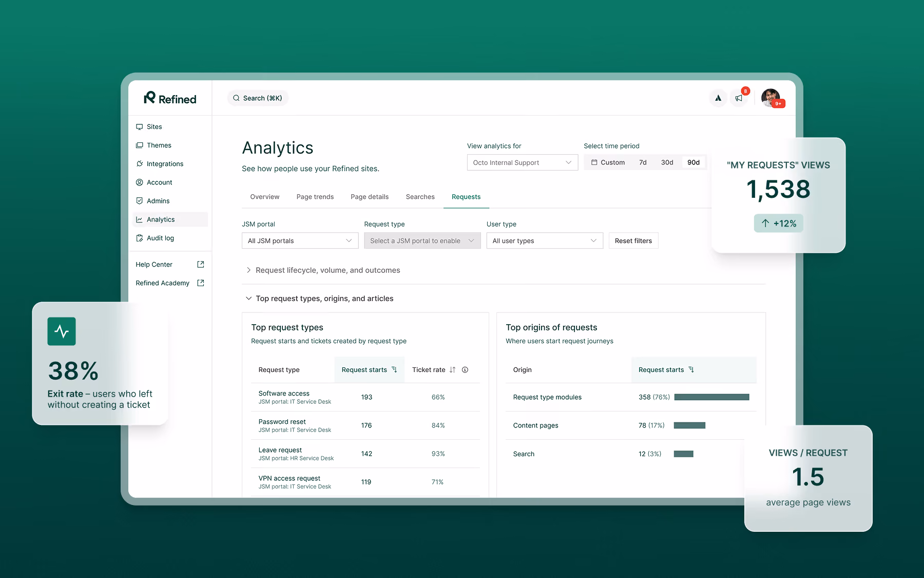Select Analytics in the sidebar

(170, 219)
